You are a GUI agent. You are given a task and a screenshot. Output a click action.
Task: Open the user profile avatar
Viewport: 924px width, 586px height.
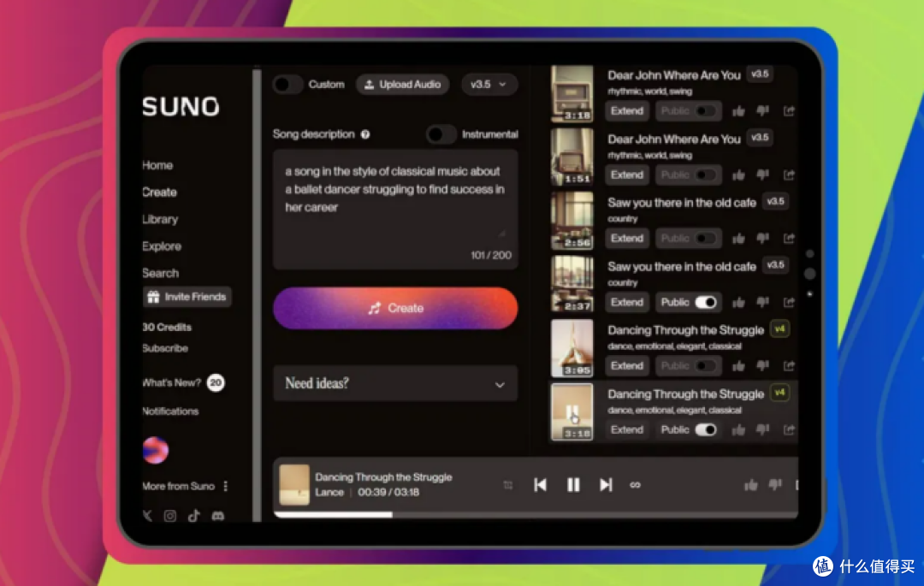pyautogui.click(x=156, y=451)
